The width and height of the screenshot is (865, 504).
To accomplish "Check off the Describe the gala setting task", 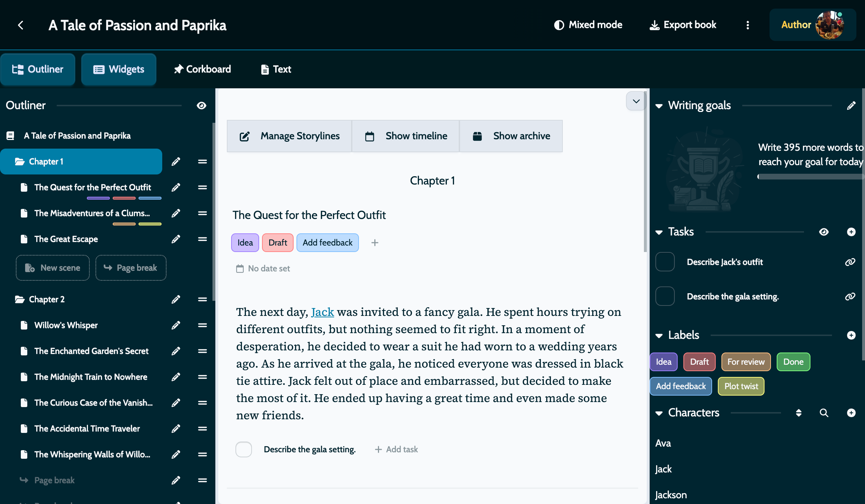I will 244,449.
